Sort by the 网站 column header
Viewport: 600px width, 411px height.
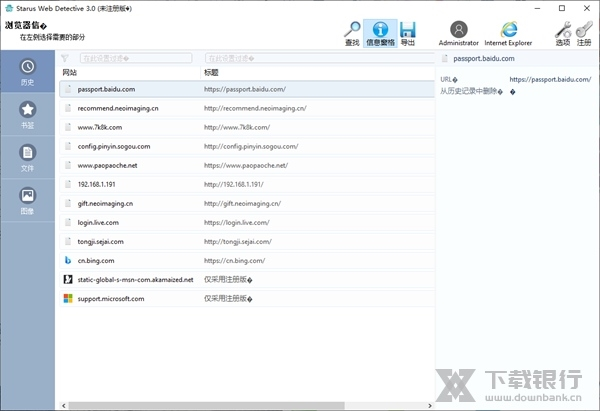[x=69, y=72]
